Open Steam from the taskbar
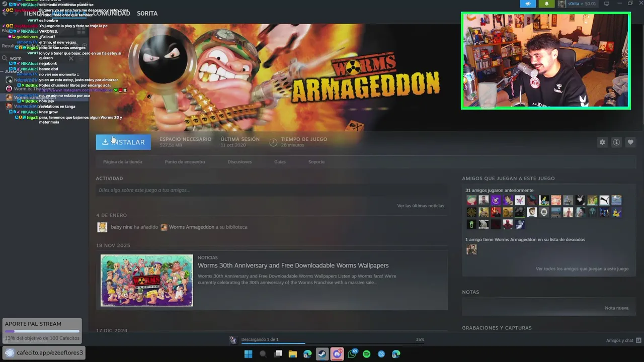The width and height of the screenshot is (644, 362). coord(322,354)
